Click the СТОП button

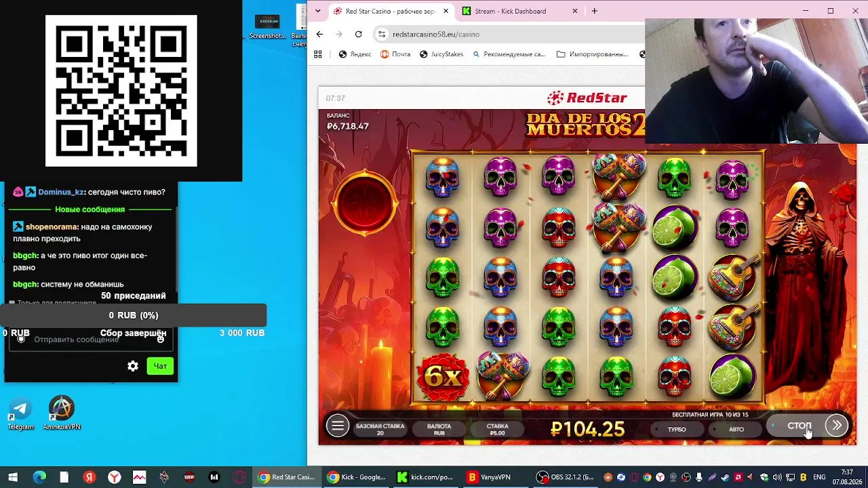click(x=799, y=426)
